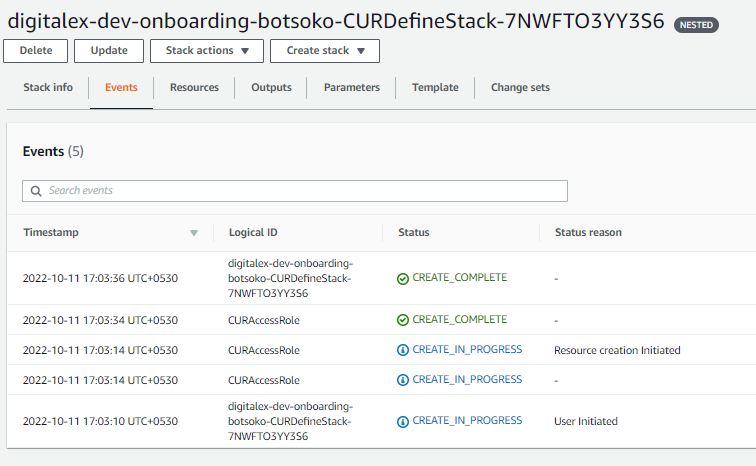Click the top CREATE_COMPLETE status link for the stack

point(459,278)
